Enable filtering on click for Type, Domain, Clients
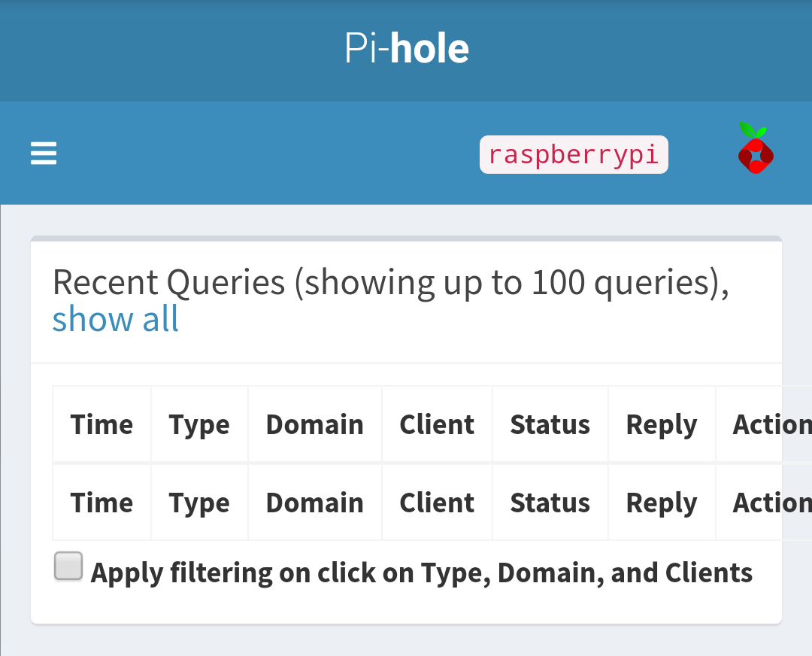Viewport: 812px width, 656px height. [x=68, y=566]
